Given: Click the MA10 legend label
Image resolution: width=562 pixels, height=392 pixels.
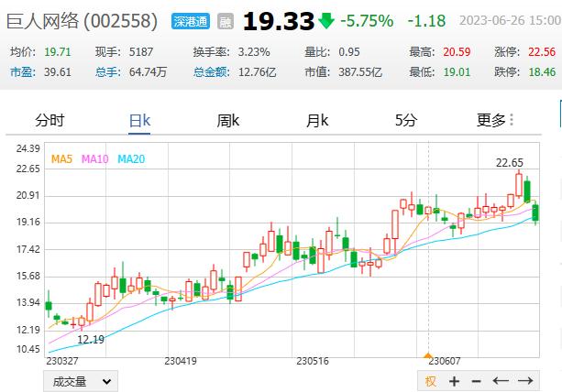Looking at the screenshot, I should coord(95,158).
